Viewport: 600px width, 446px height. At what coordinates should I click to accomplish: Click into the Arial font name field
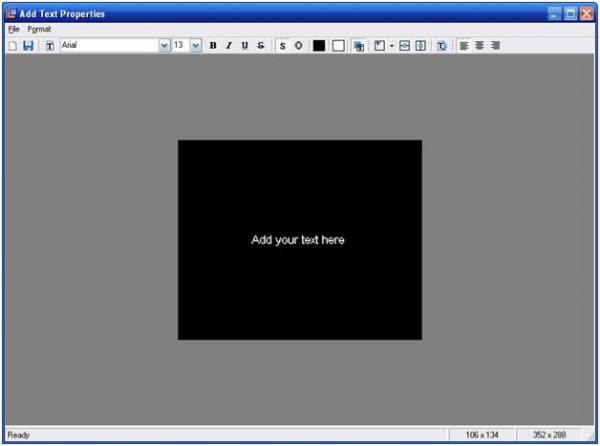(x=109, y=46)
